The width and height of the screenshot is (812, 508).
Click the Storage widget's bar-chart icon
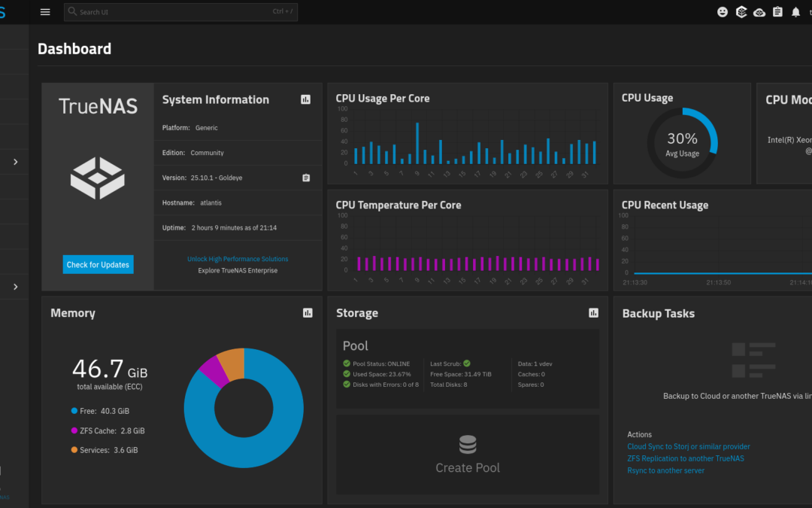tap(594, 312)
